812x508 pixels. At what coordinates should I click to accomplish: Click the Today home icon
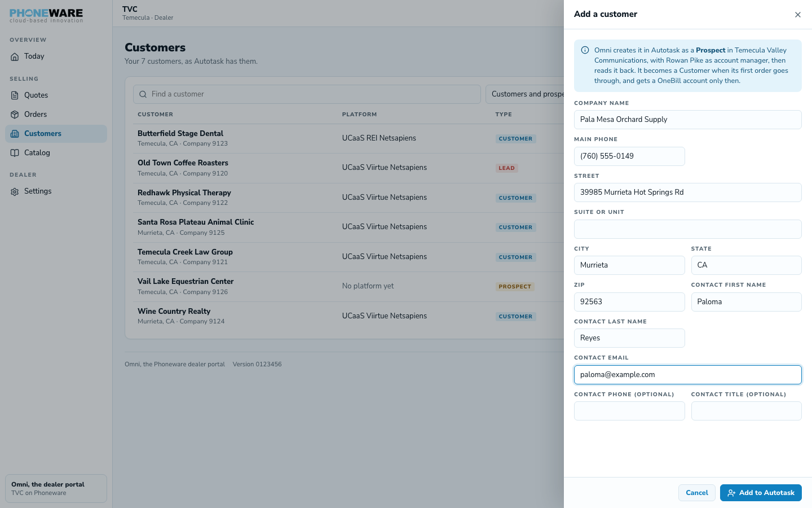pos(15,56)
